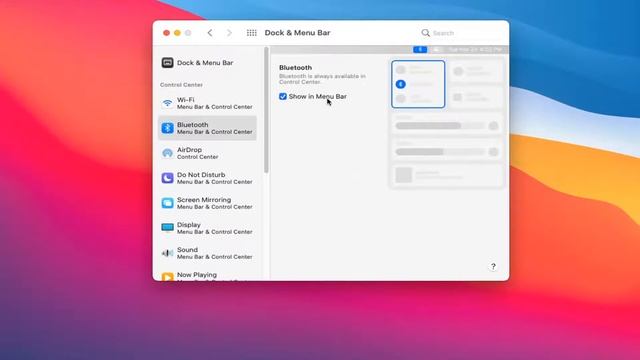Click the Dock & Menu Bar window title
Image resolution: width=640 pixels, height=360 pixels.
(297, 33)
